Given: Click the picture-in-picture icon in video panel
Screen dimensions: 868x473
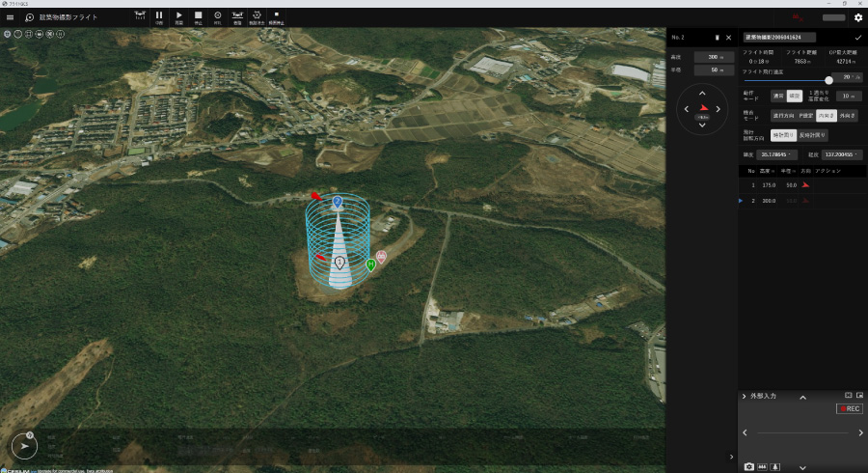Looking at the screenshot, I should [859, 396].
